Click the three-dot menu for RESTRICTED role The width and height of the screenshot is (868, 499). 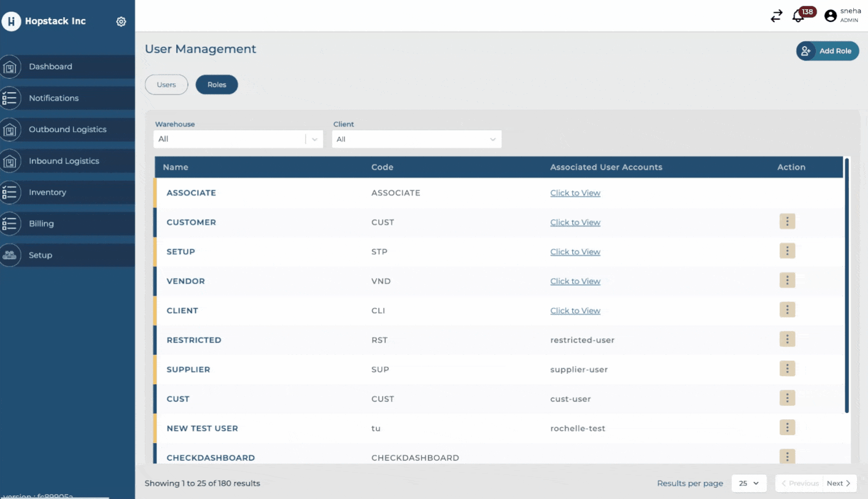click(x=787, y=339)
